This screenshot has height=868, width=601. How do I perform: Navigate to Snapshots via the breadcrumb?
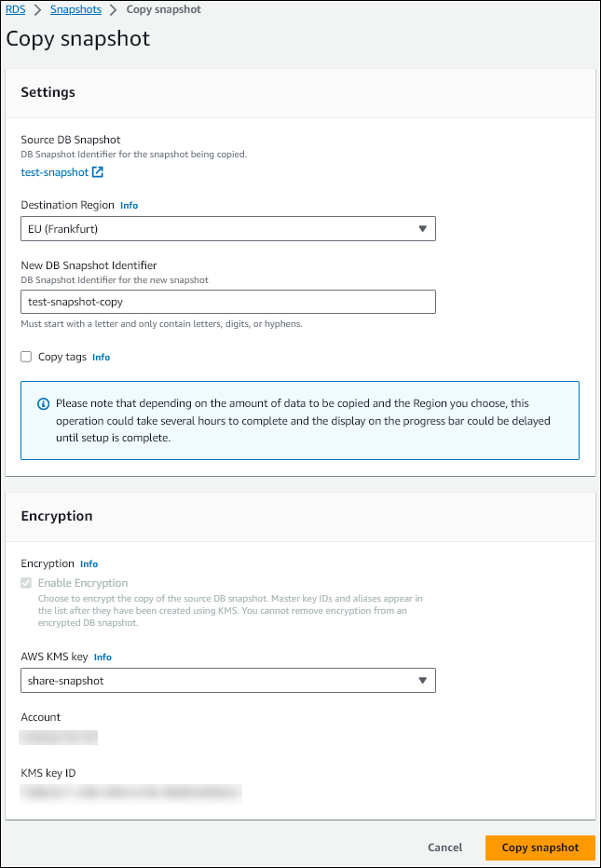(75, 9)
